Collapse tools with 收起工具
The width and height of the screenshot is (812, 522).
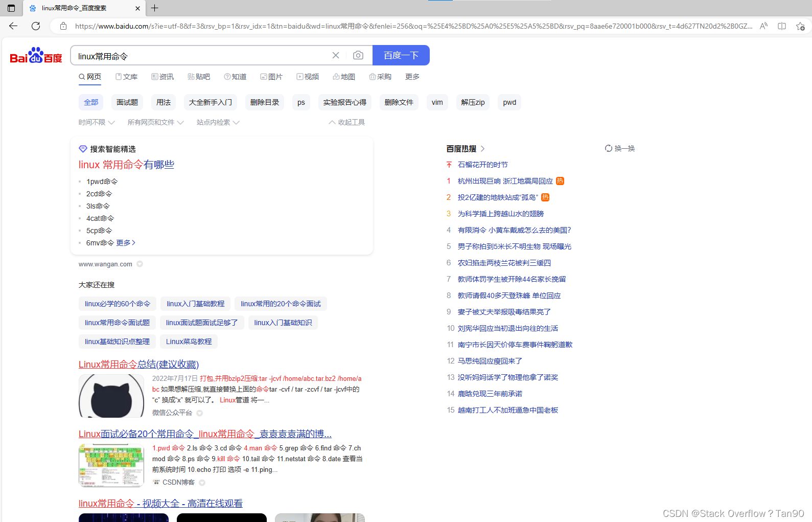coord(347,122)
